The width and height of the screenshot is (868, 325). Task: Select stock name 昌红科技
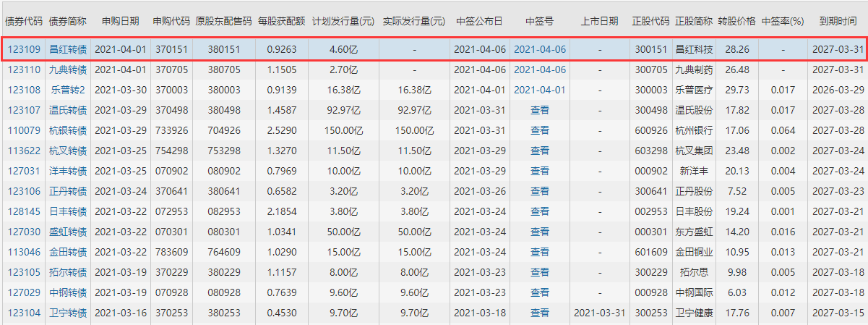[694, 50]
